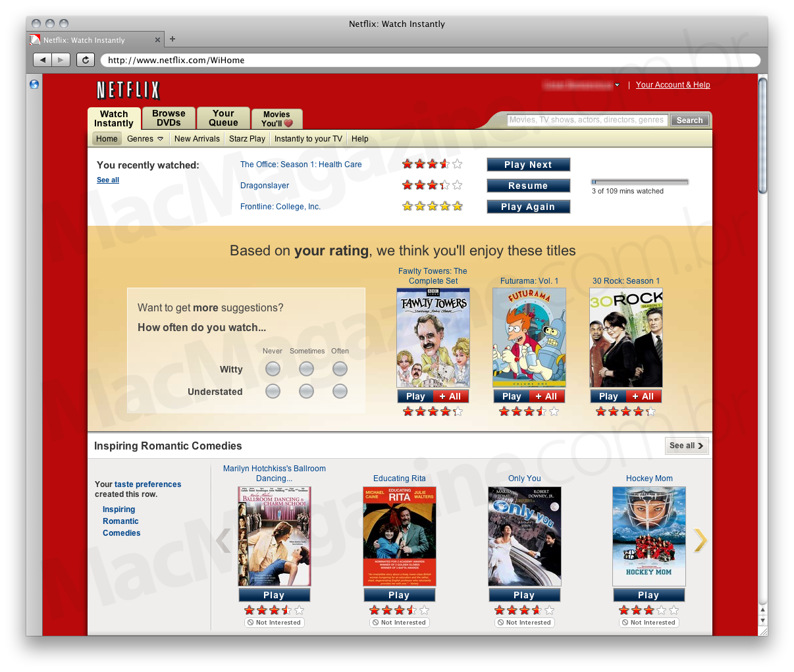Screen dimensions: 794x672
Task: Mark Hockey Mom as Not Interested
Action: click(x=649, y=622)
